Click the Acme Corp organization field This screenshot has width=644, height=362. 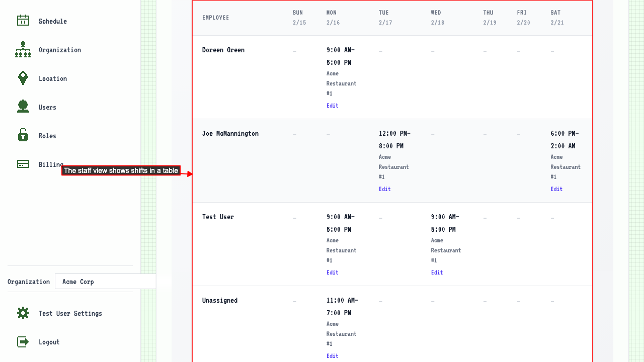tap(105, 281)
